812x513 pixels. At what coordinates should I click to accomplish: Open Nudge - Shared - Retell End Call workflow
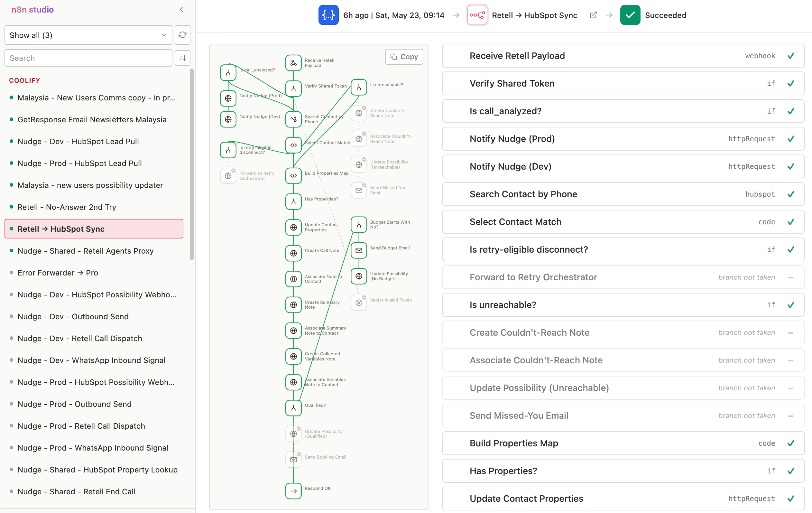94,492
